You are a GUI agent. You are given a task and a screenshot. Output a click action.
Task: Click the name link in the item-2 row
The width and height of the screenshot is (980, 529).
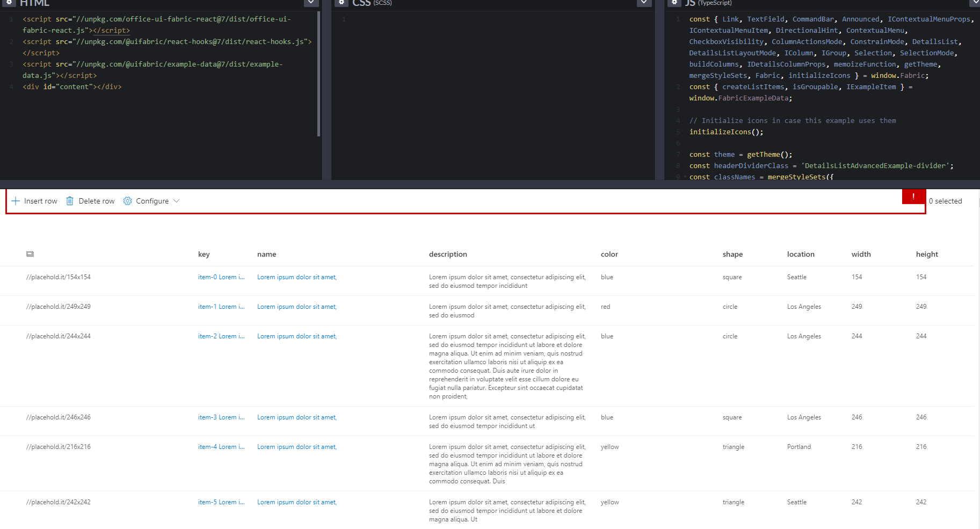pyautogui.click(x=296, y=336)
